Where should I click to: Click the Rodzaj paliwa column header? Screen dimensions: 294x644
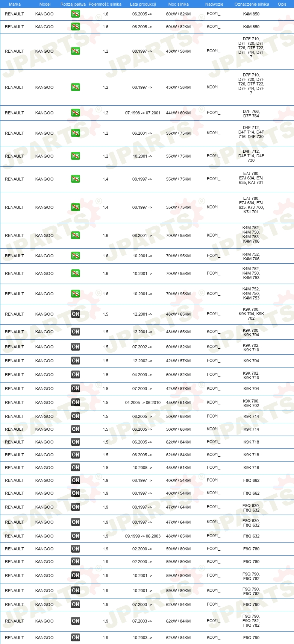[73, 4]
